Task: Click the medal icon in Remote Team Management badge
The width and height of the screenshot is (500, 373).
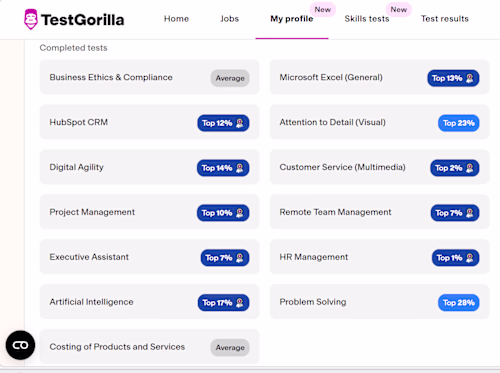Action: coord(470,213)
